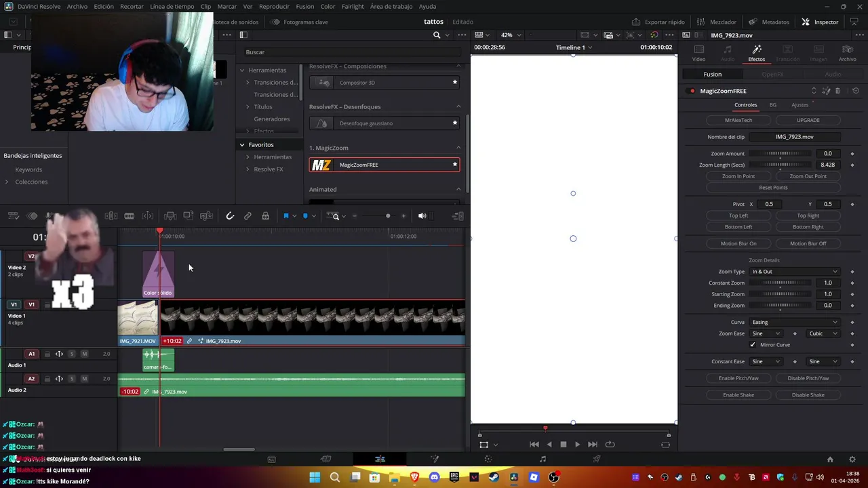Click the replace clip icon in the timeline toolbar

(207, 216)
